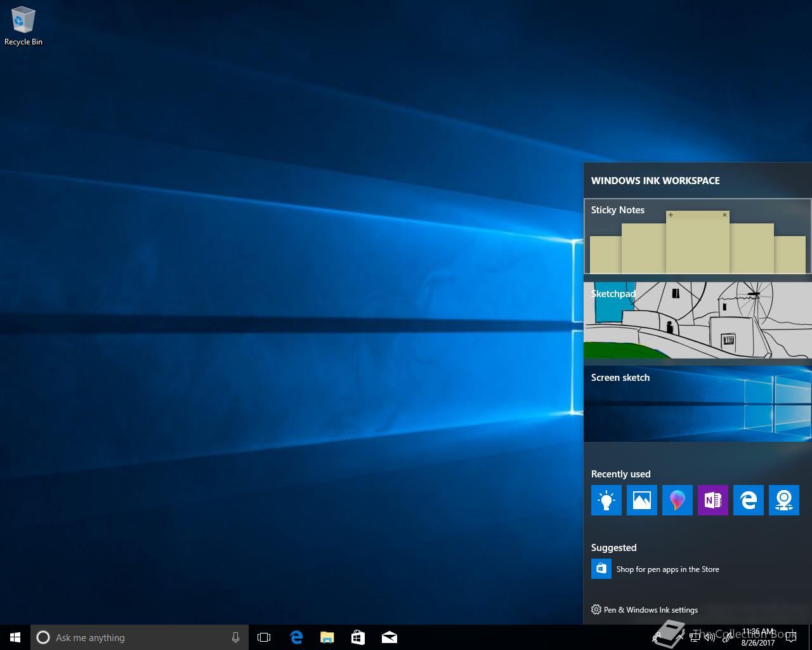Open OneNote from Recently used tiles
Image resolution: width=812 pixels, height=650 pixels.
click(712, 500)
